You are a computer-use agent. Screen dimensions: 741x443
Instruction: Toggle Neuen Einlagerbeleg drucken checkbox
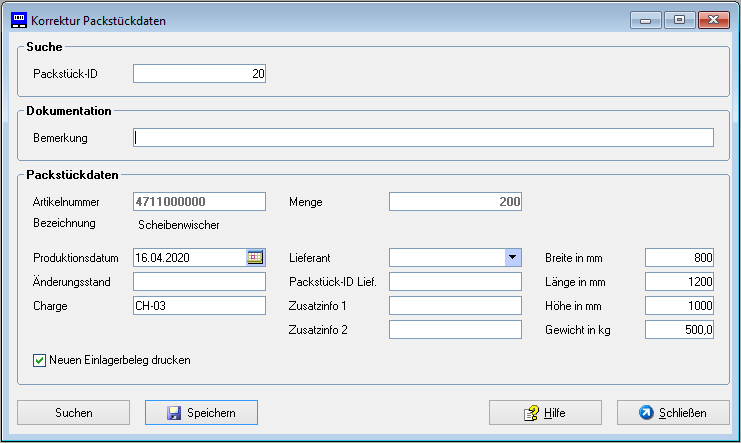pos(40,360)
